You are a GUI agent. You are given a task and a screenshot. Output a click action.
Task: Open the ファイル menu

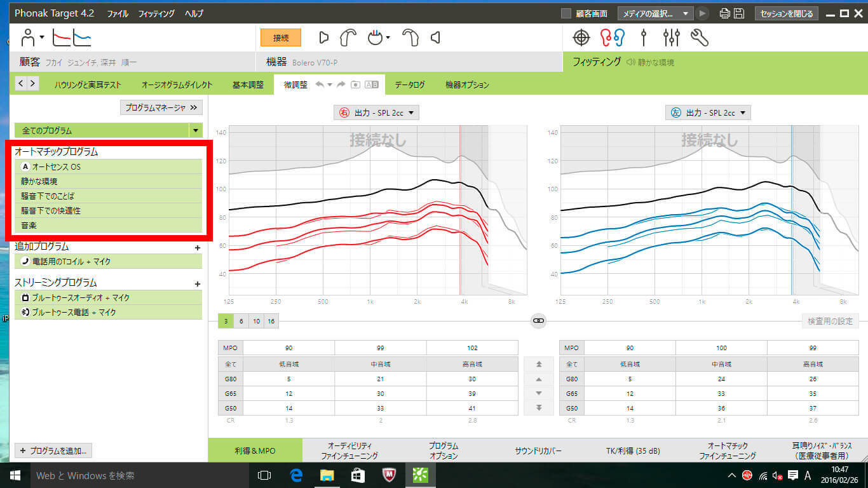click(x=117, y=13)
